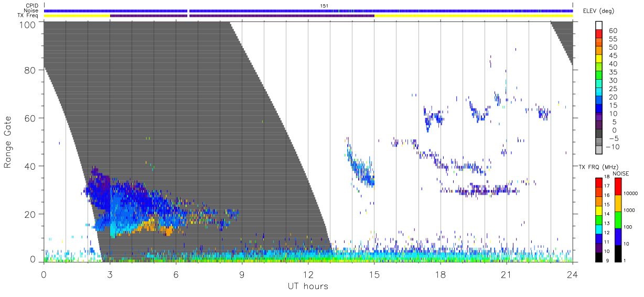Click the 20 tick label on Range Gate axis
The image size is (644, 297).
coord(30,214)
